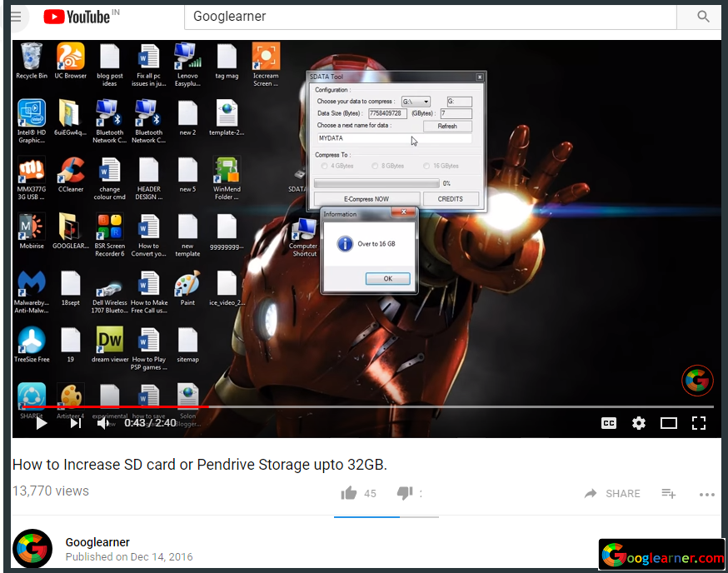The width and height of the screenshot is (728, 573).
Task: Select the Icecream Screen Recorder icon
Action: [x=266, y=64]
